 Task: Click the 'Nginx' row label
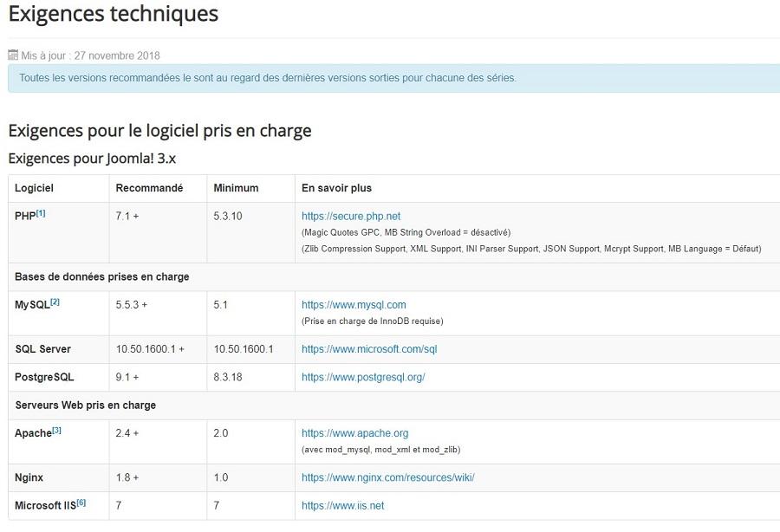click(29, 477)
